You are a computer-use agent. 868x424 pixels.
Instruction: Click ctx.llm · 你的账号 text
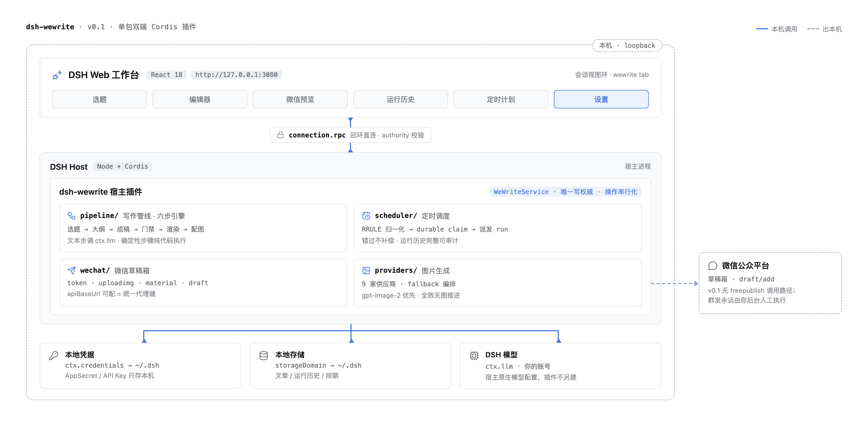pos(518,367)
